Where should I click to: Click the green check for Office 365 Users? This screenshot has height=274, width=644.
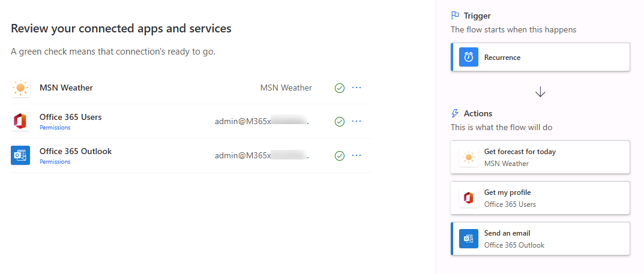(339, 122)
